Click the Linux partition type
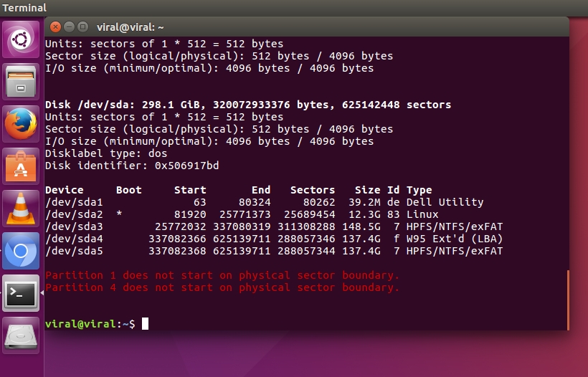 422,214
